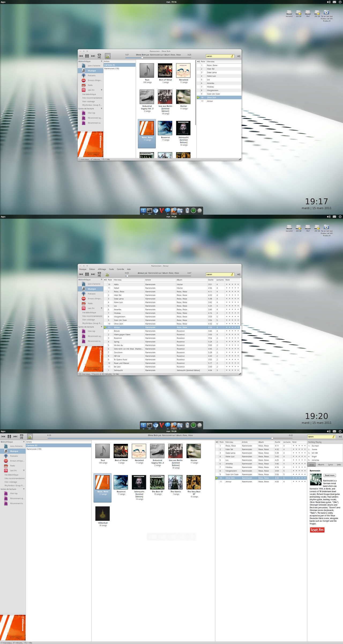
Task: Open the Édition menu in middle window
Action: [92, 269]
